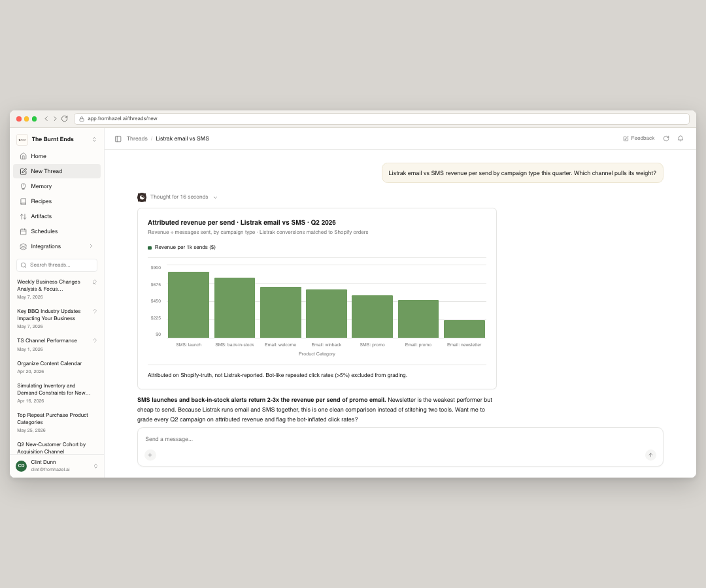Open Clint Dunn account menu
This screenshot has height=588, width=706.
click(x=57, y=466)
